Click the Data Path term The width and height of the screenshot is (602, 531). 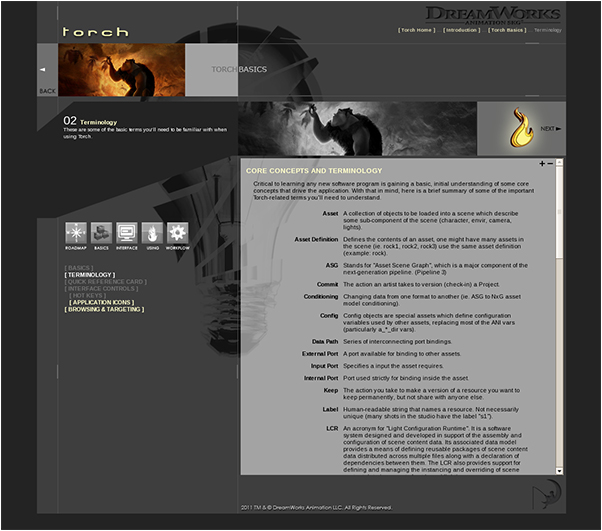coord(325,341)
